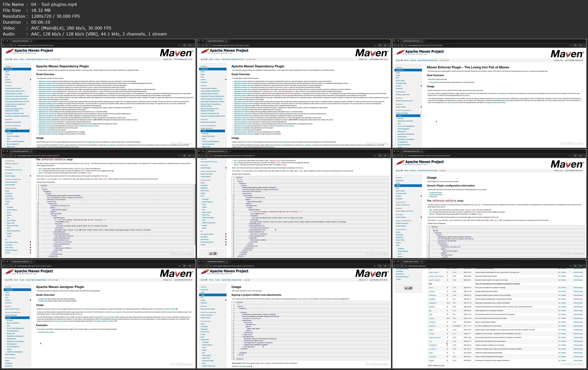Click Configuring Plugins link on the Enforcer Usage page
Viewport: 588px width, 370px height.
tap(436, 193)
